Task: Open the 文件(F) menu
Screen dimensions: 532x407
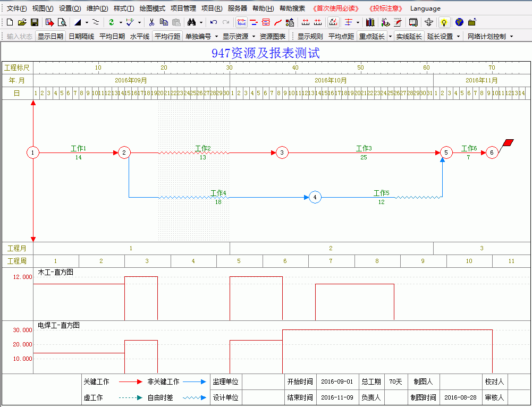Action: [17, 9]
